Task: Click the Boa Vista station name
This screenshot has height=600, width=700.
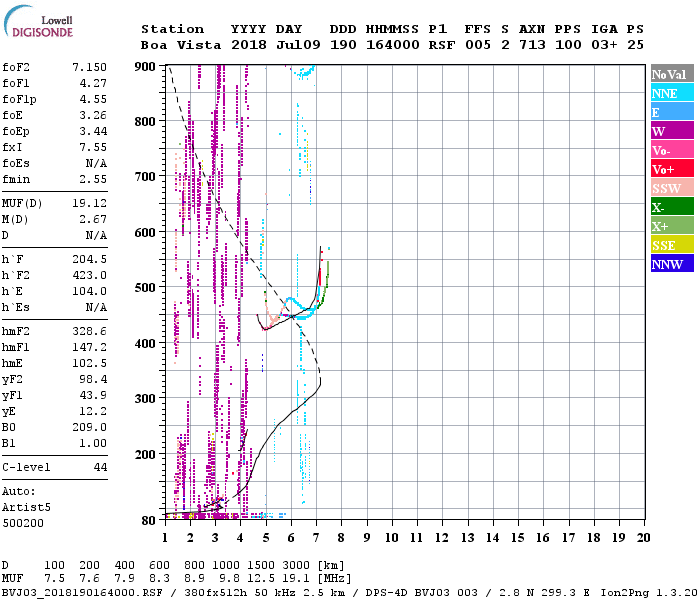Action: coord(181,45)
